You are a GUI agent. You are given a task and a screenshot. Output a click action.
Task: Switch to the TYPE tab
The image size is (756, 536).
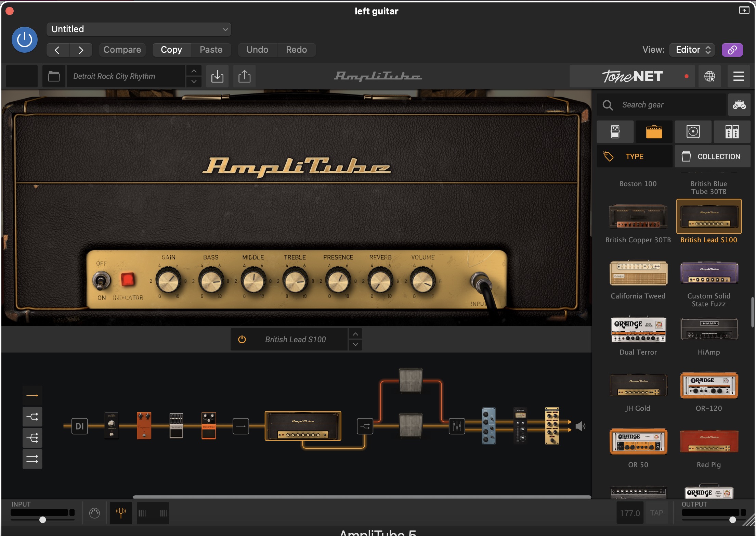[x=634, y=156]
